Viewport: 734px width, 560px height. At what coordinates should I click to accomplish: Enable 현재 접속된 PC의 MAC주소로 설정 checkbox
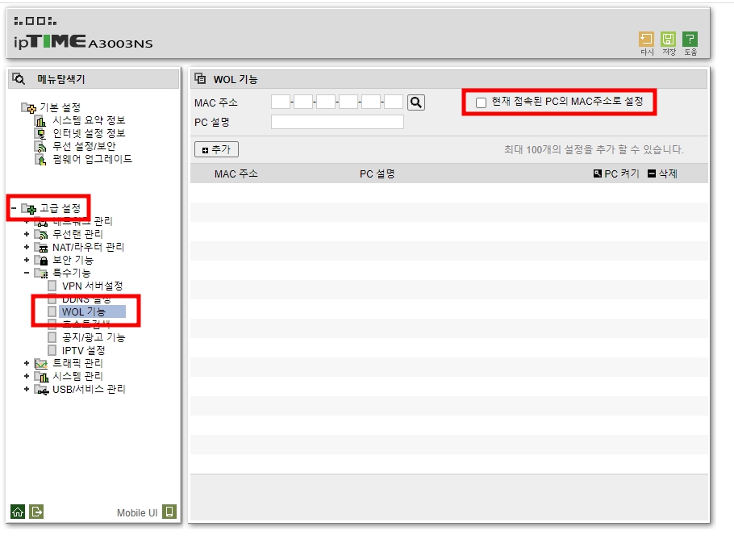pos(481,102)
